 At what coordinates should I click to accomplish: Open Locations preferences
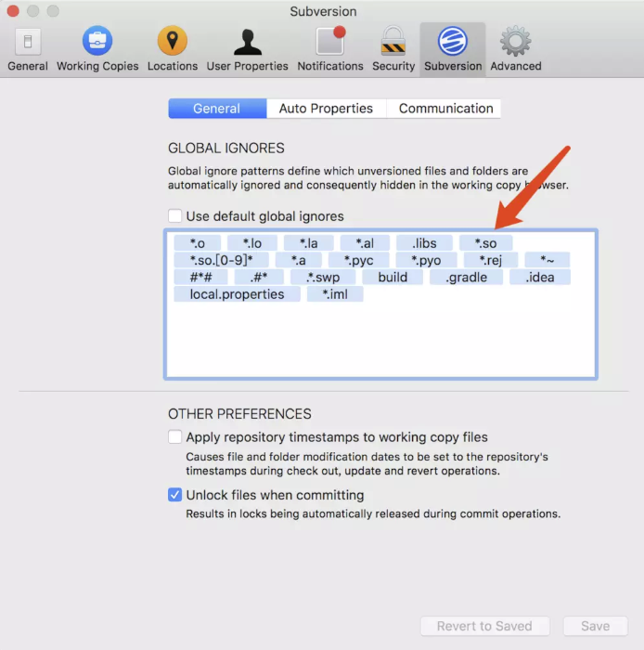[173, 48]
